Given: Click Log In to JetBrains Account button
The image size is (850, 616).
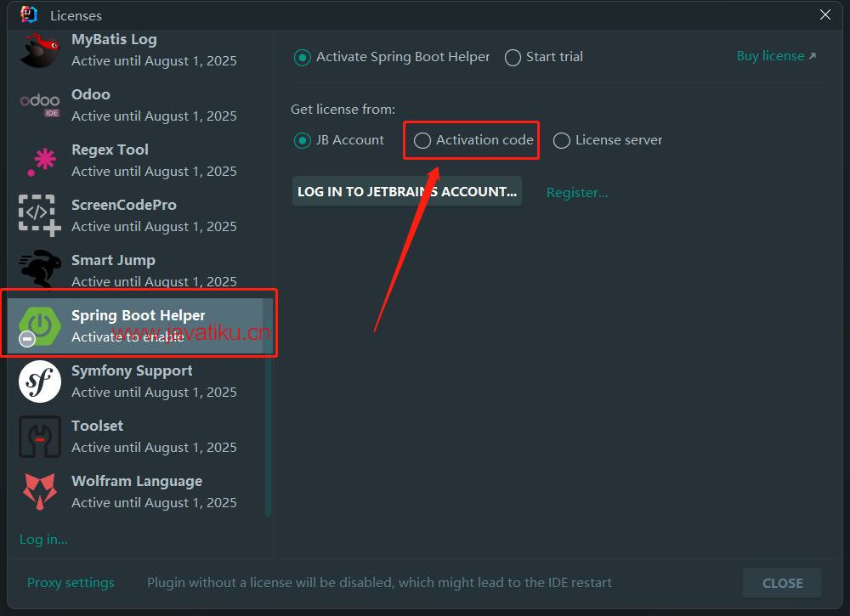Looking at the screenshot, I should coord(407,191).
